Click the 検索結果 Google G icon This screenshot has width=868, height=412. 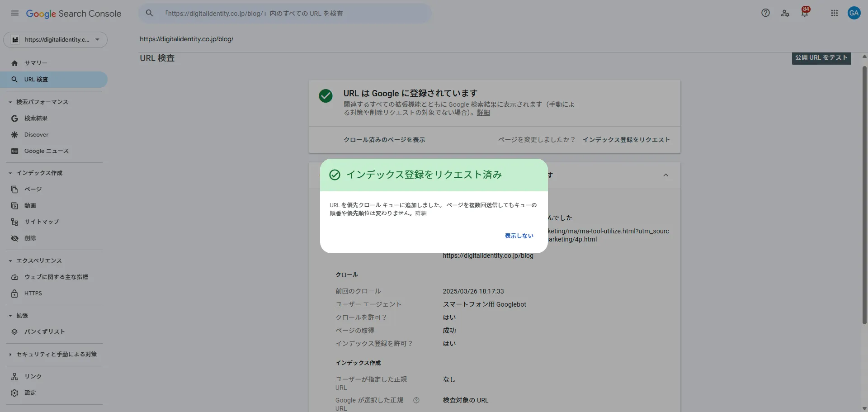(14, 118)
